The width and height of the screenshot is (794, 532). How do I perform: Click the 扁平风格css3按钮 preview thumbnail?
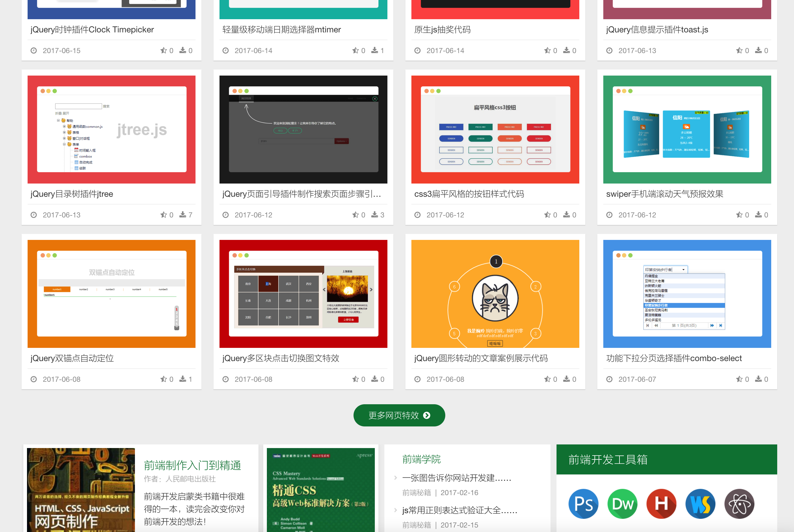point(495,130)
